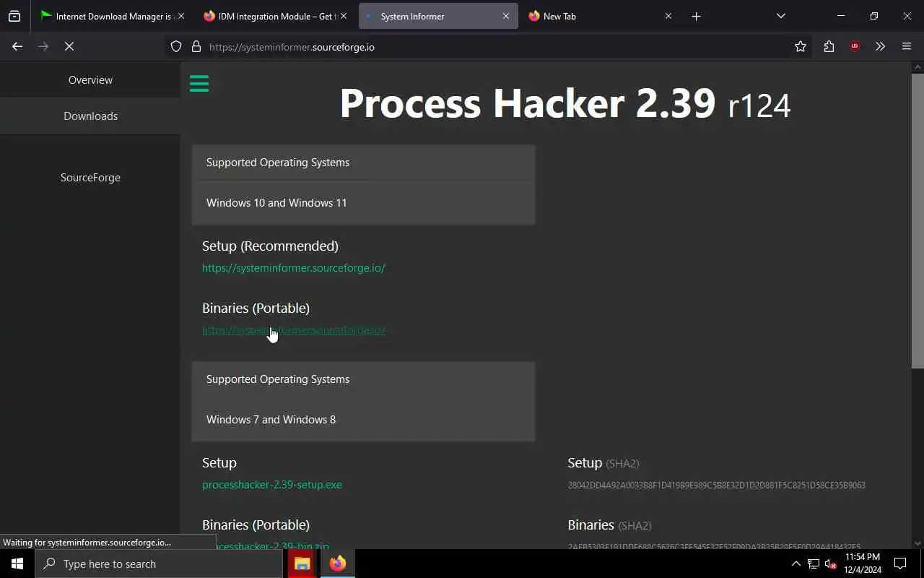This screenshot has height=578, width=924.
Task: Close the System Informer tab
Action: tap(505, 16)
